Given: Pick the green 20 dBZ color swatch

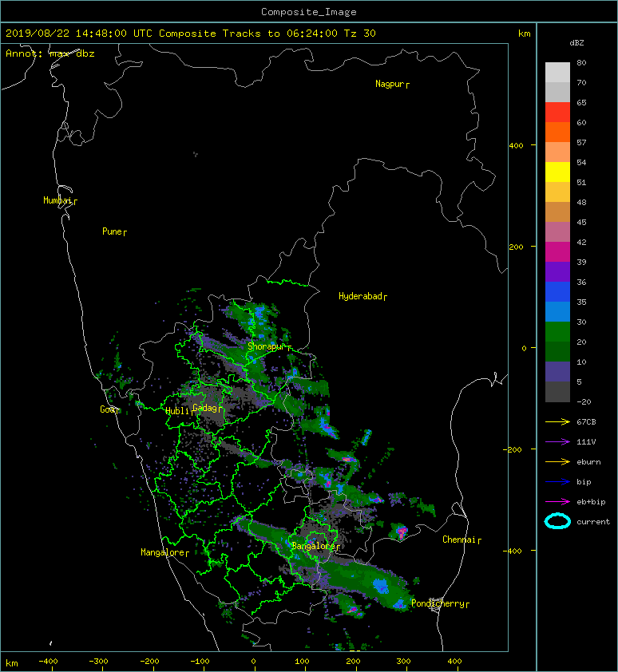Looking at the screenshot, I should tap(557, 331).
